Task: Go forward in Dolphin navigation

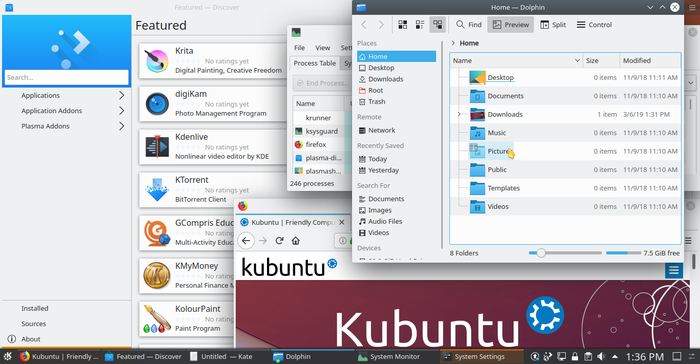Action: (381, 25)
